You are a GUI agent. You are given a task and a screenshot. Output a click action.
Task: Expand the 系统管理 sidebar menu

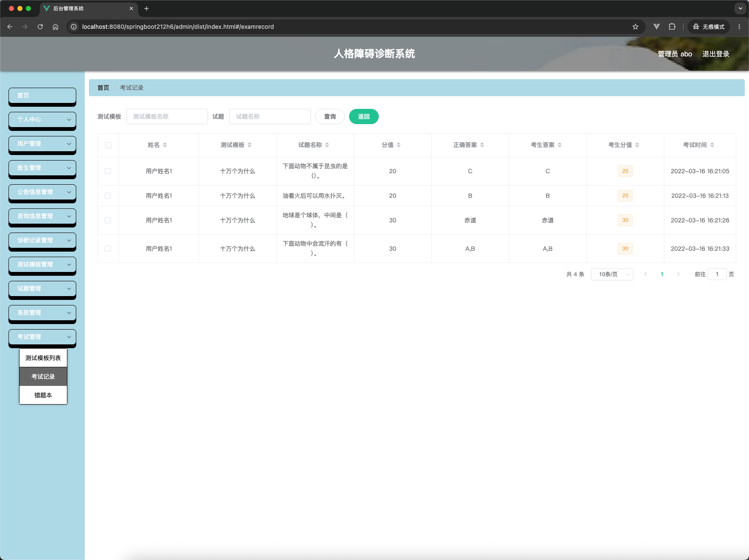(x=42, y=313)
